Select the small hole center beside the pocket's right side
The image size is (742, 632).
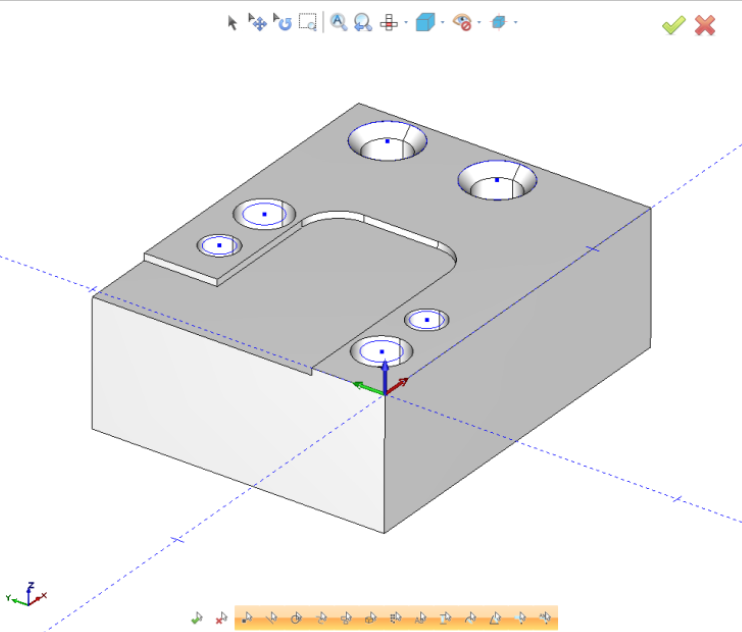point(427,320)
